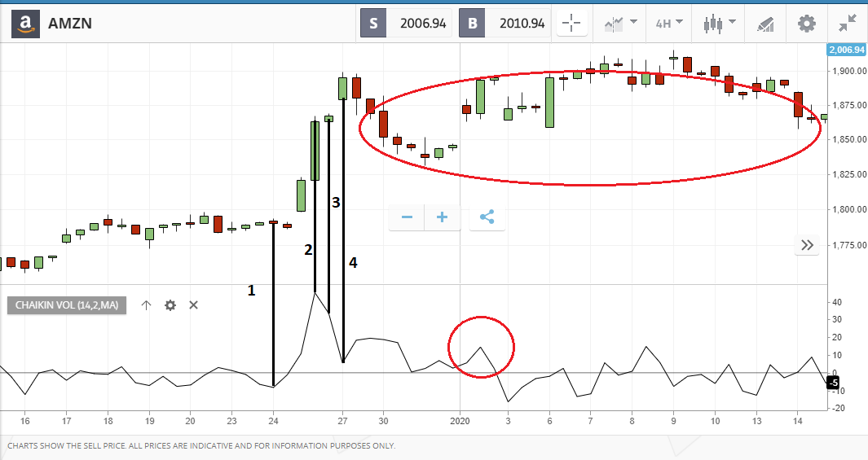Click the 1,900.00 price axis label

(850, 71)
